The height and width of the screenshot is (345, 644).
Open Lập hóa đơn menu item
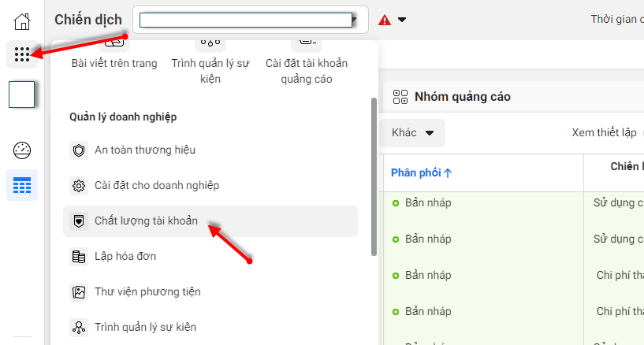(210, 257)
